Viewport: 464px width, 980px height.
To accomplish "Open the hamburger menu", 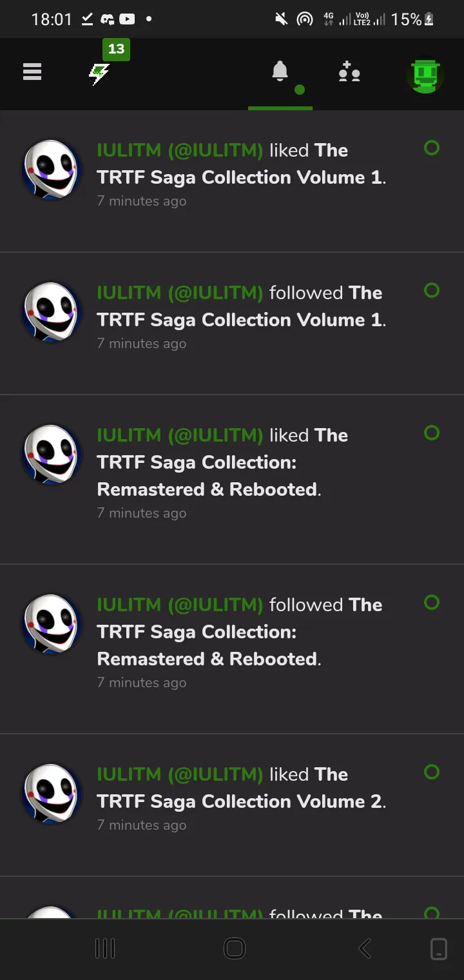I will (32, 72).
